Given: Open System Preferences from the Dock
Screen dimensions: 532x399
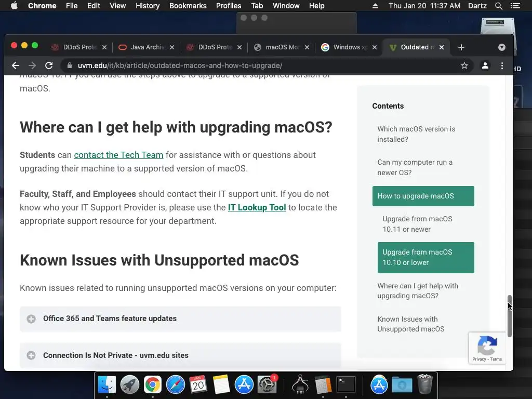Looking at the screenshot, I should pyautogui.click(x=267, y=384).
